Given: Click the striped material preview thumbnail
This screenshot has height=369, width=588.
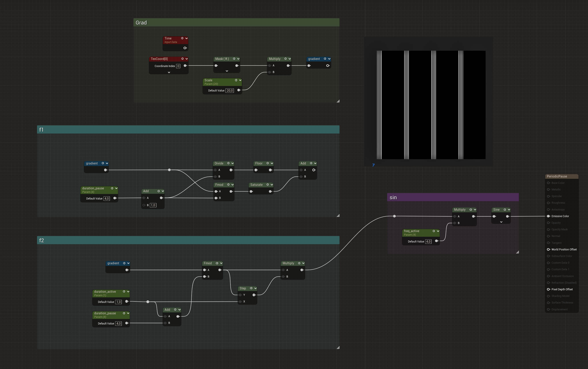Looking at the screenshot, I should 431,105.
